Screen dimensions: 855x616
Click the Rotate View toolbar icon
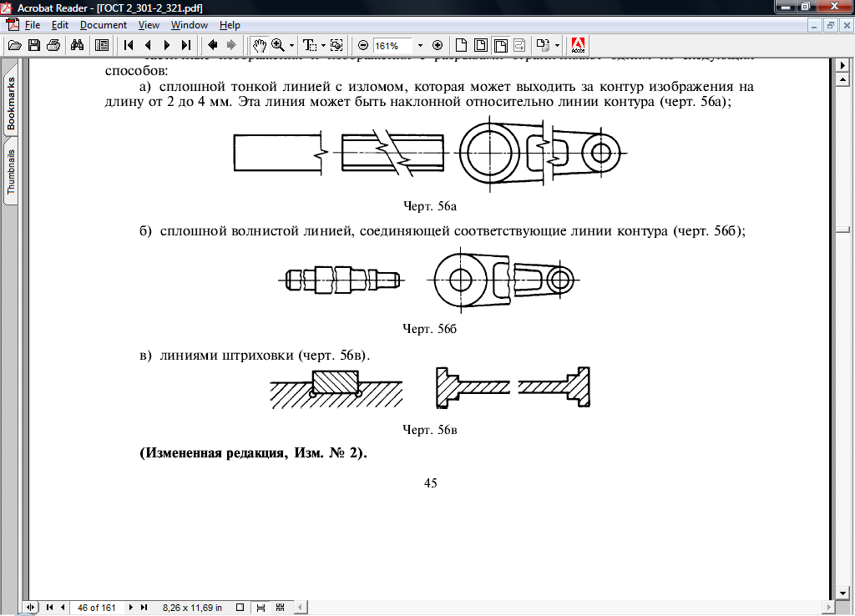click(543, 45)
